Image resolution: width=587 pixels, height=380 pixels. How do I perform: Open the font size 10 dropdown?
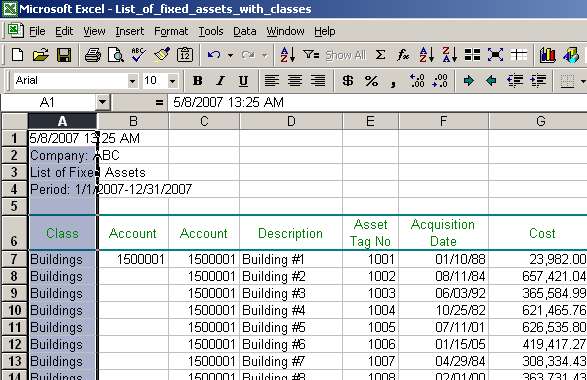click(x=172, y=80)
